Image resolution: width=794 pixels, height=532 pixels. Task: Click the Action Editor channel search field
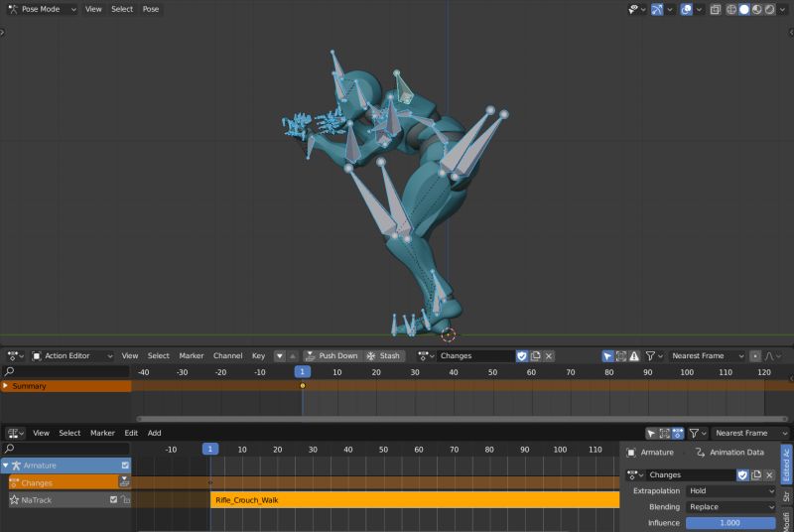click(66, 371)
